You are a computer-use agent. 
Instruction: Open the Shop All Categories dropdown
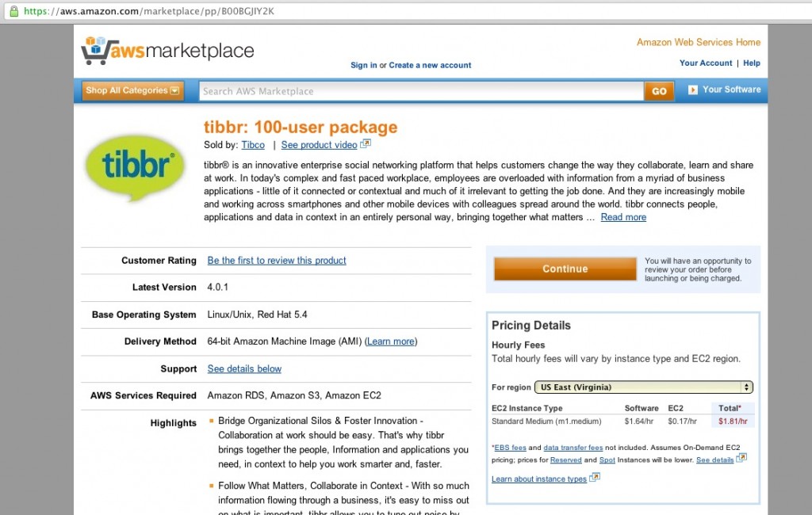(132, 90)
